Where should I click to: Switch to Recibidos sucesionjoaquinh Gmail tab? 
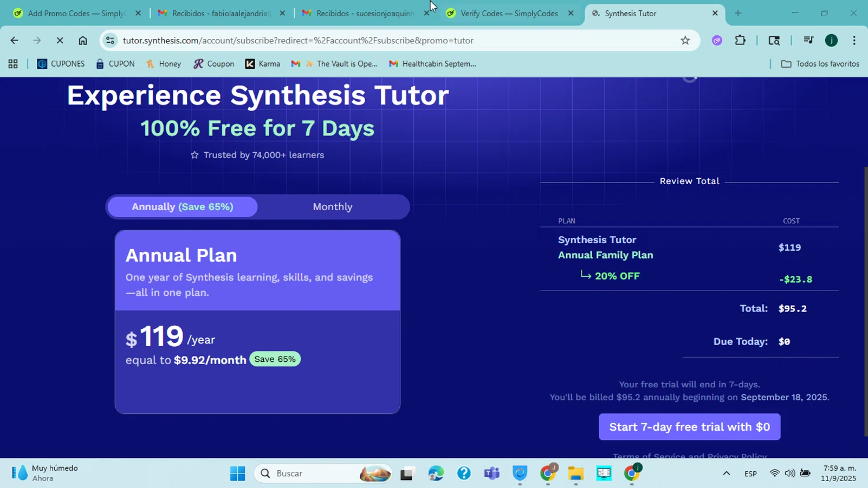click(365, 13)
